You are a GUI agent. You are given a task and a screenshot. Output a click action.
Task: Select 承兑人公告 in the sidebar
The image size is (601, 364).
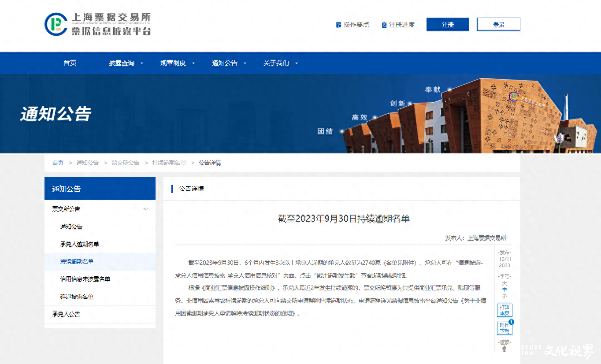coord(100,314)
